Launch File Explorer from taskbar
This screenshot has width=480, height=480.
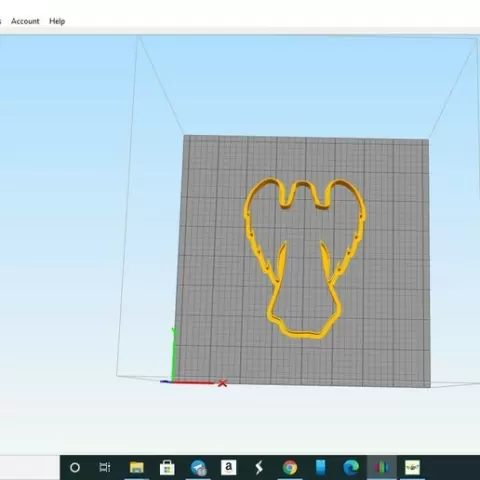coord(137,467)
